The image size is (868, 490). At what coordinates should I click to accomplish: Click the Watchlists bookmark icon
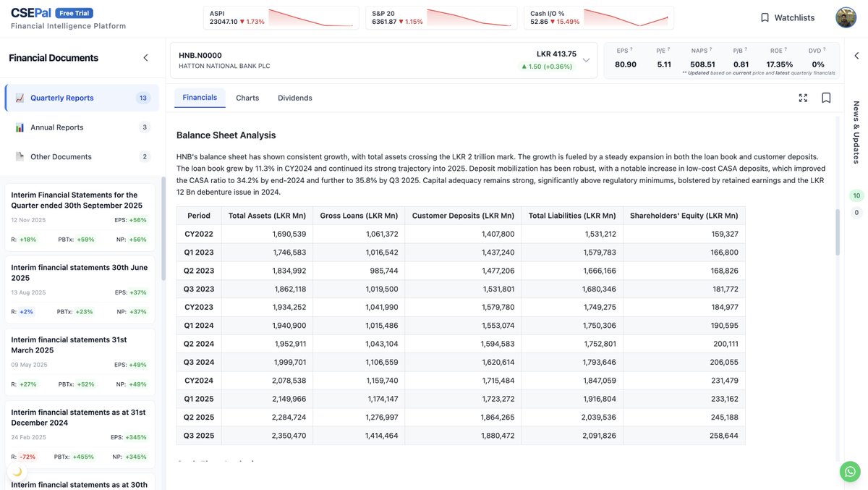(765, 17)
